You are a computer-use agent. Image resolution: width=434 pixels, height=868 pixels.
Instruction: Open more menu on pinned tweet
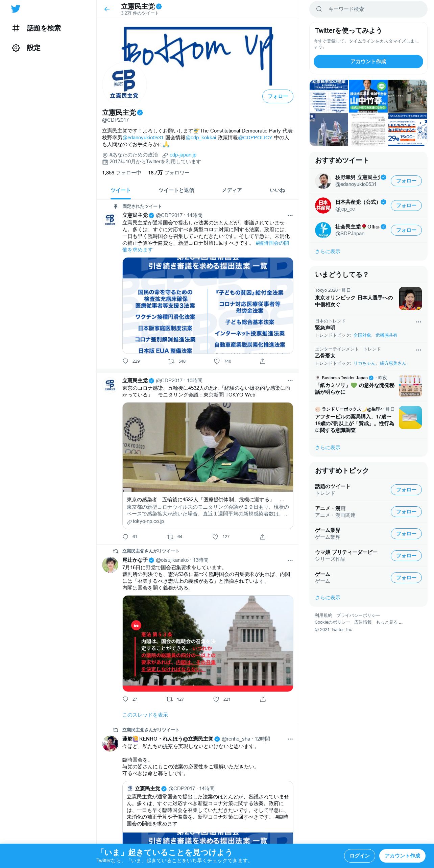290,215
